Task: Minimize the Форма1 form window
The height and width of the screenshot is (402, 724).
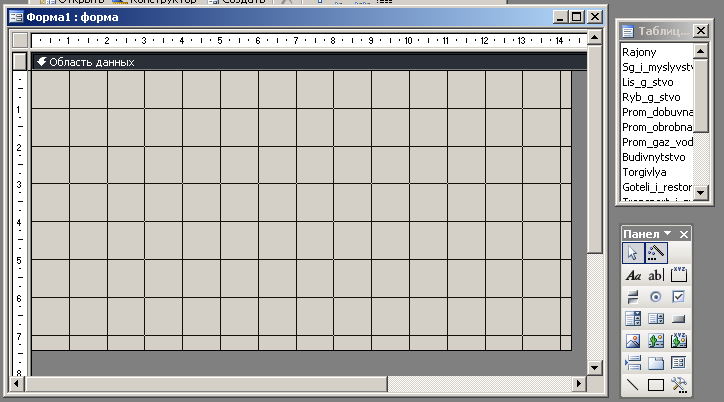Action: coord(560,18)
